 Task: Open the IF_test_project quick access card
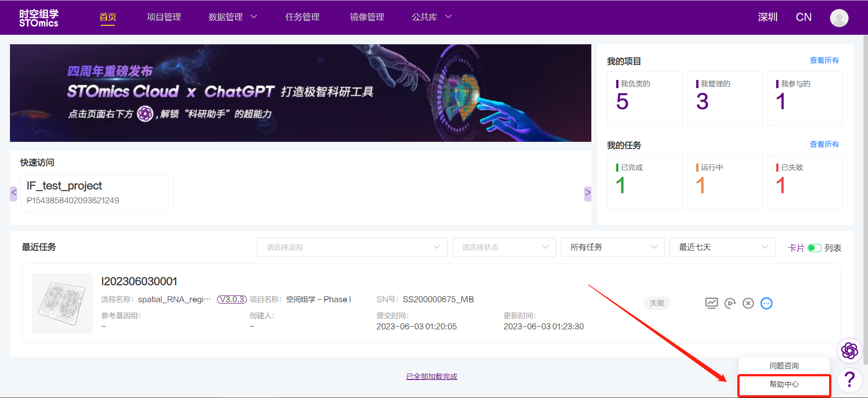(x=97, y=192)
